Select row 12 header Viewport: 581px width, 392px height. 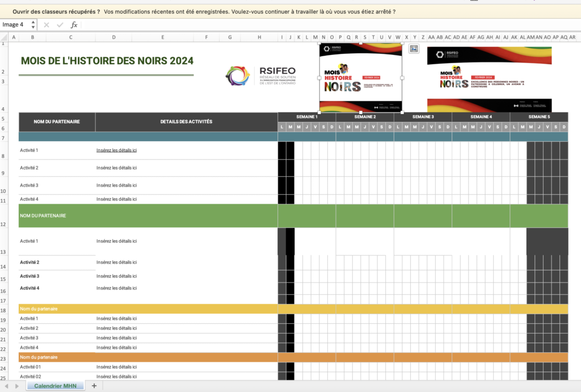click(3, 224)
